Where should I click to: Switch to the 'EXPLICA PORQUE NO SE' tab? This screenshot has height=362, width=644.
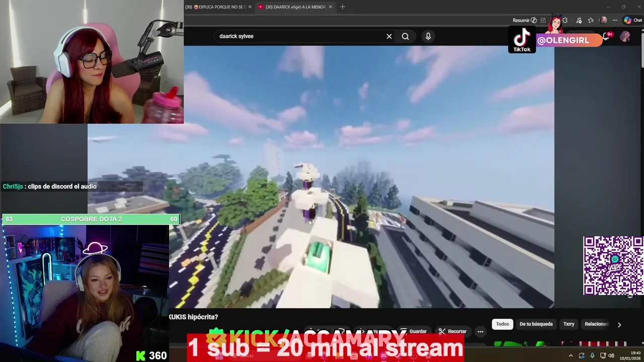coord(218,7)
